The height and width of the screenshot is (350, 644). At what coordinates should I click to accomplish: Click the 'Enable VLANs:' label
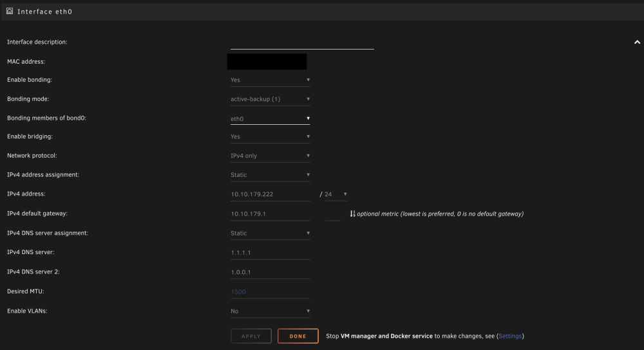pos(27,311)
